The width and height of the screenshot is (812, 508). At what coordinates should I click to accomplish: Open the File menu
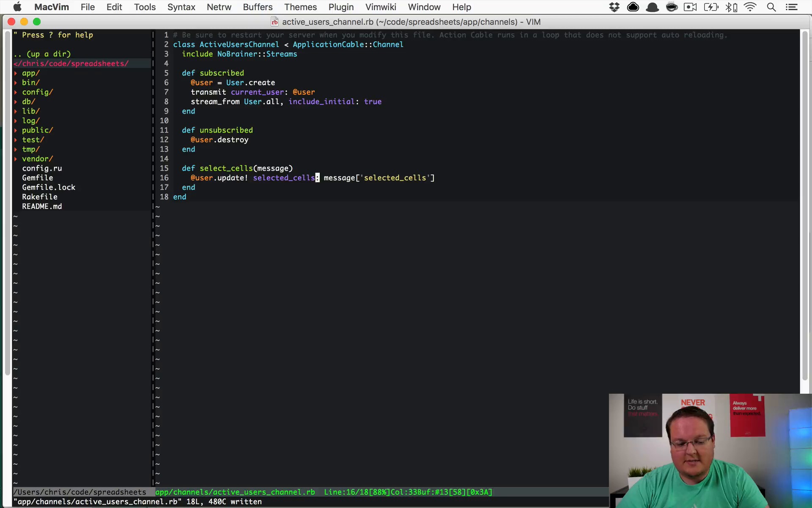tap(88, 7)
